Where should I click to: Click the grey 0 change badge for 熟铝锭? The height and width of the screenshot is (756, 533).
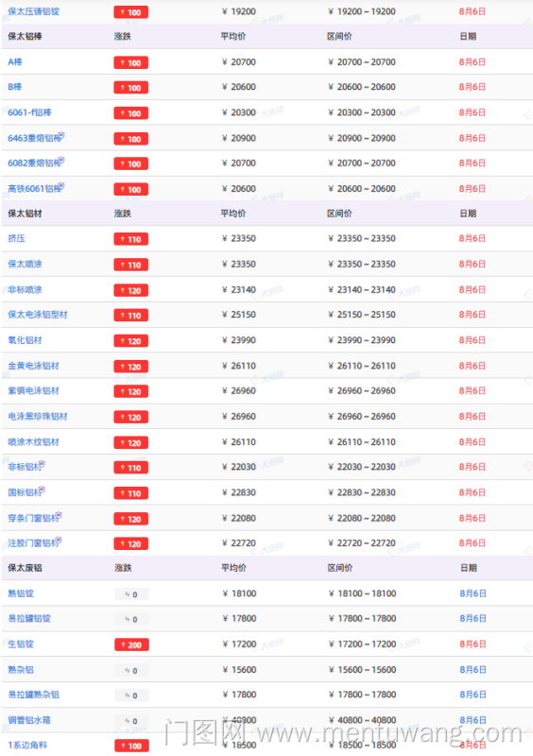pyautogui.click(x=131, y=594)
